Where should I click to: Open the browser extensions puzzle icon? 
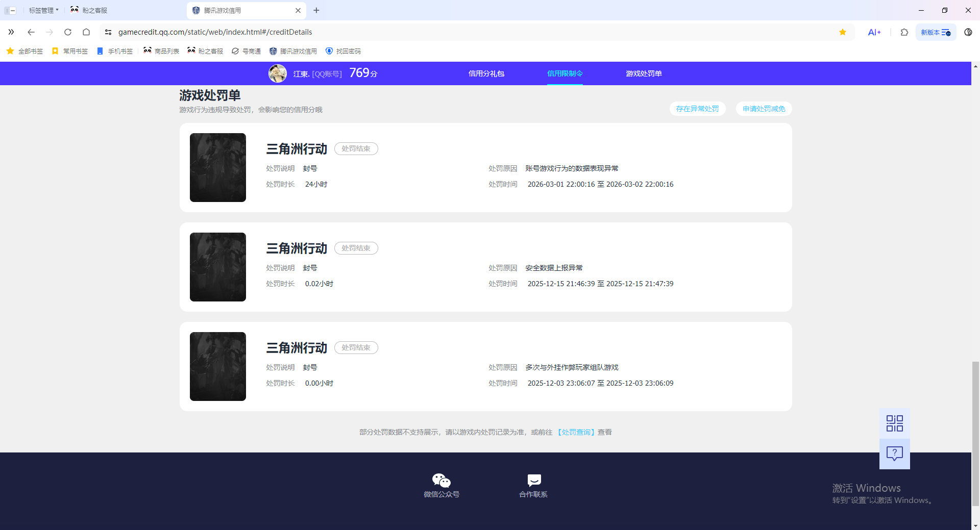904,32
